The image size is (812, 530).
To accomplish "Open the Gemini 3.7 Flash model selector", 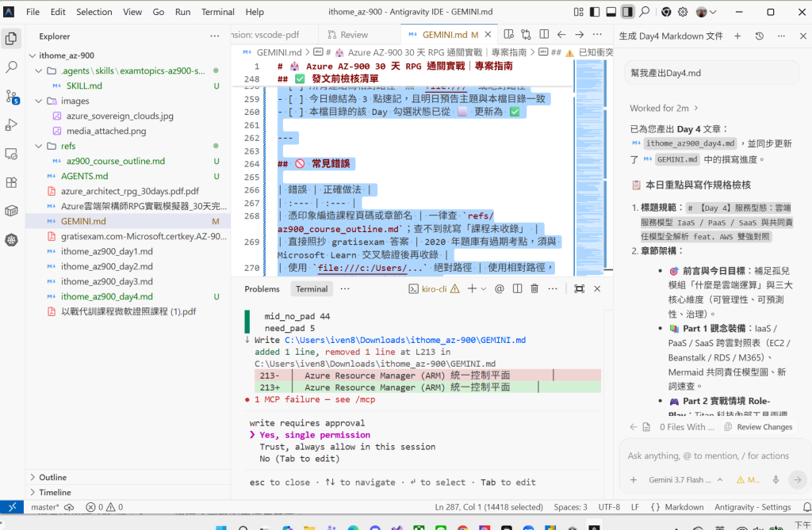I will 686,480.
